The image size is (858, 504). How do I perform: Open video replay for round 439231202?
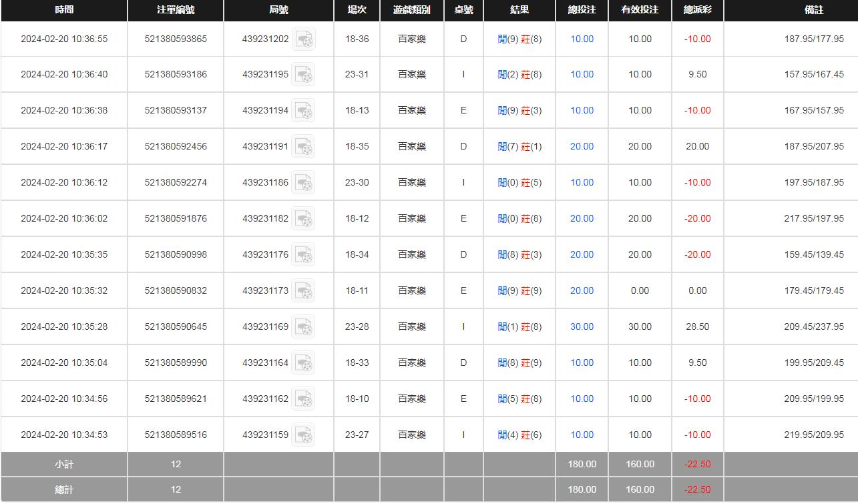(x=304, y=39)
